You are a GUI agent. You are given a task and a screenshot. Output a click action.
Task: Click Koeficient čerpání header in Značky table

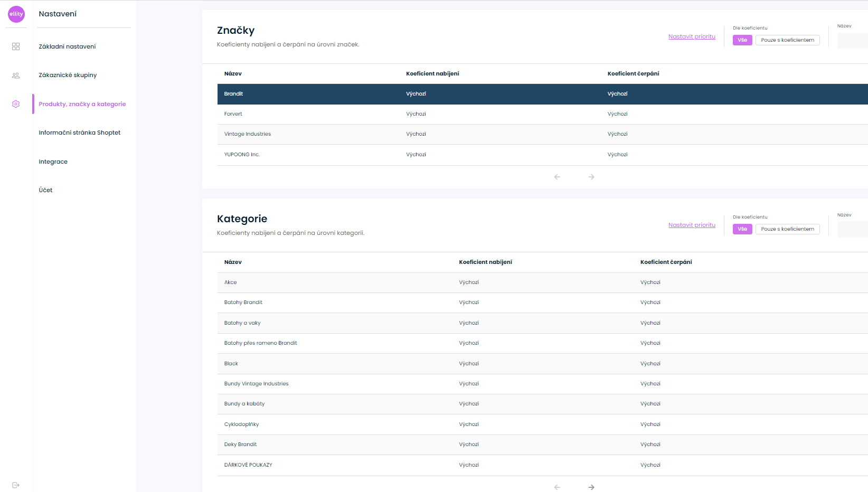tap(633, 74)
